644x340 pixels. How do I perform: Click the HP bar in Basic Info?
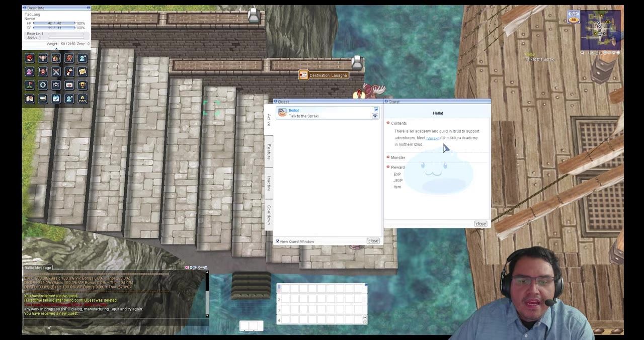pos(54,23)
